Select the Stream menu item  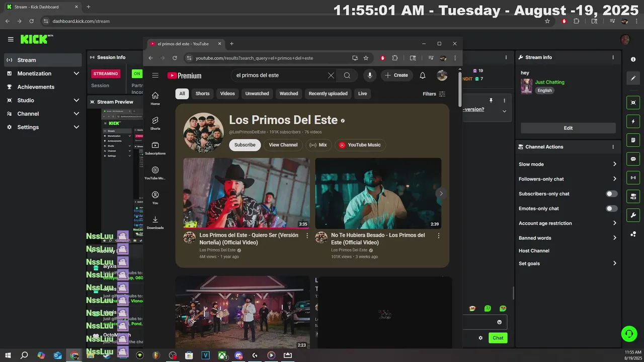tap(43, 60)
